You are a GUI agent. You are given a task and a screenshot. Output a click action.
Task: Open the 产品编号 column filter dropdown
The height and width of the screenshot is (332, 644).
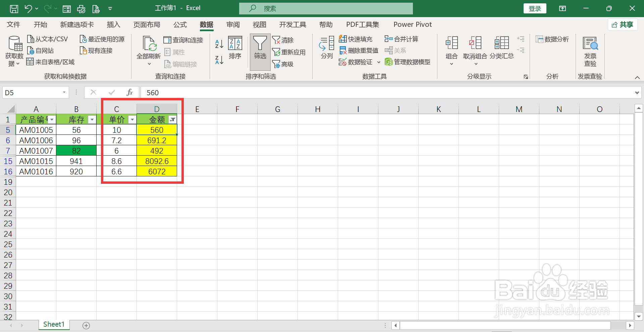coord(52,120)
